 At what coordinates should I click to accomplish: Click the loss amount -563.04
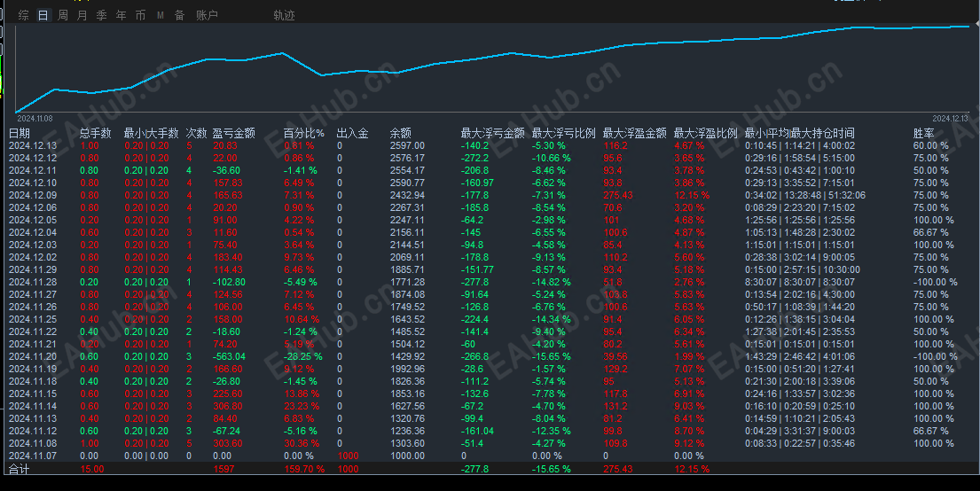click(x=230, y=356)
